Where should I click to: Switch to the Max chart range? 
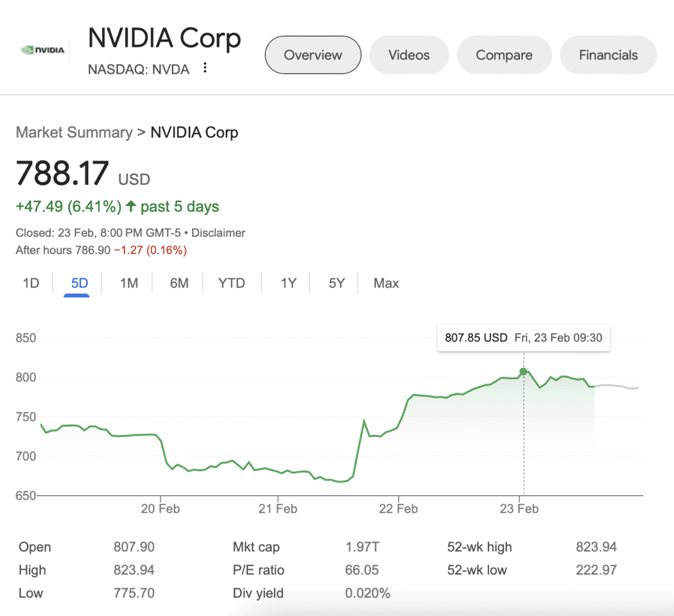coord(386,283)
